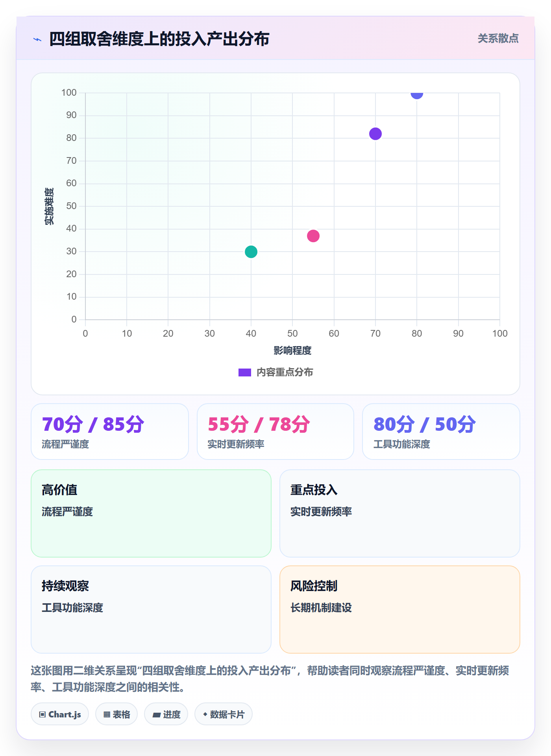The width and height of the screenshot is (551, 756).
Task: Click the description paragraph starting with 这张图用二维关系
Action: (270, 678)
